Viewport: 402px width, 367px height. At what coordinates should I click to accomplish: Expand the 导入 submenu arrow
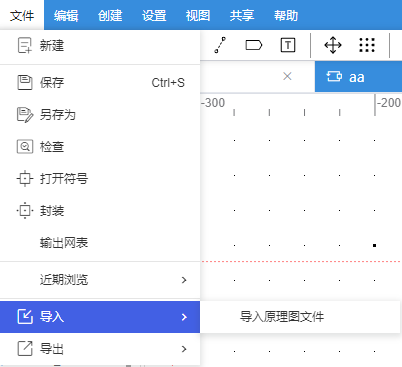(184, 317)
